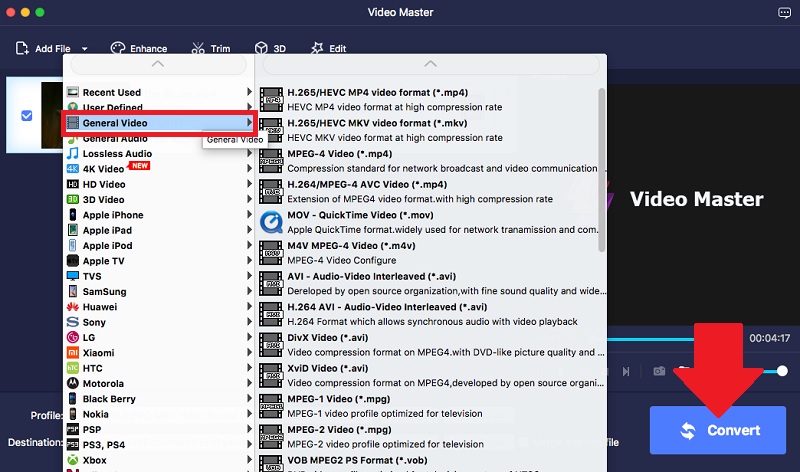The image size is (800, 472).
Task: Click the Apple TV icon
Action: 73,261
